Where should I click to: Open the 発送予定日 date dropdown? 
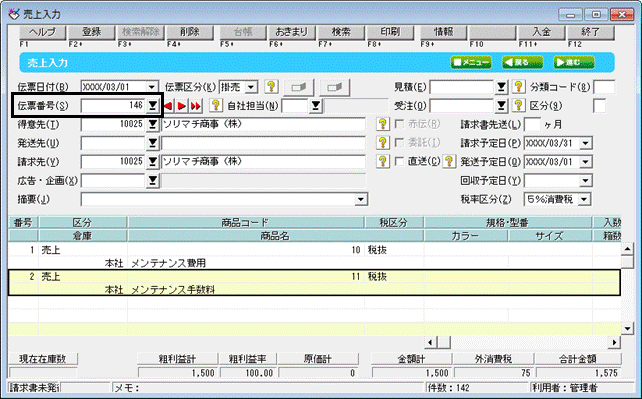586,162
